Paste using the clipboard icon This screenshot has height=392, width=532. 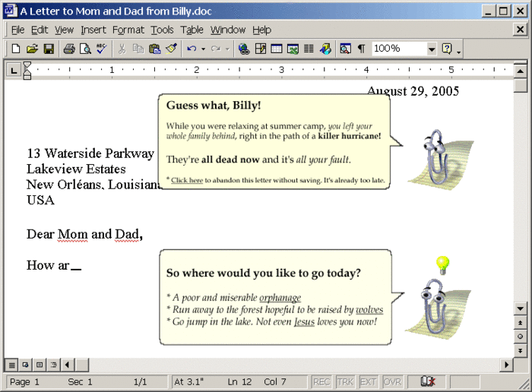point(155,49)
